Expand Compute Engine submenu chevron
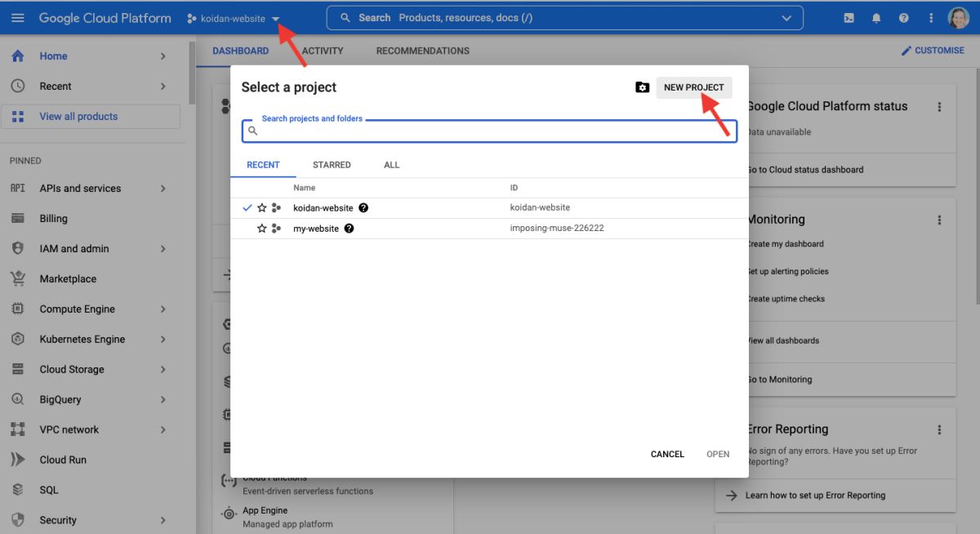 163,309
